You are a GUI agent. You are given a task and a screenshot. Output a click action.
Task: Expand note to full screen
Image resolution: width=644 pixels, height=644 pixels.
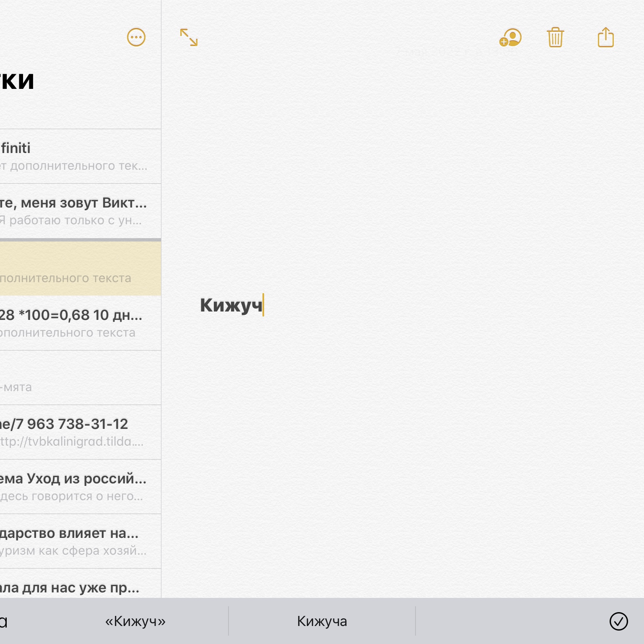189,37
